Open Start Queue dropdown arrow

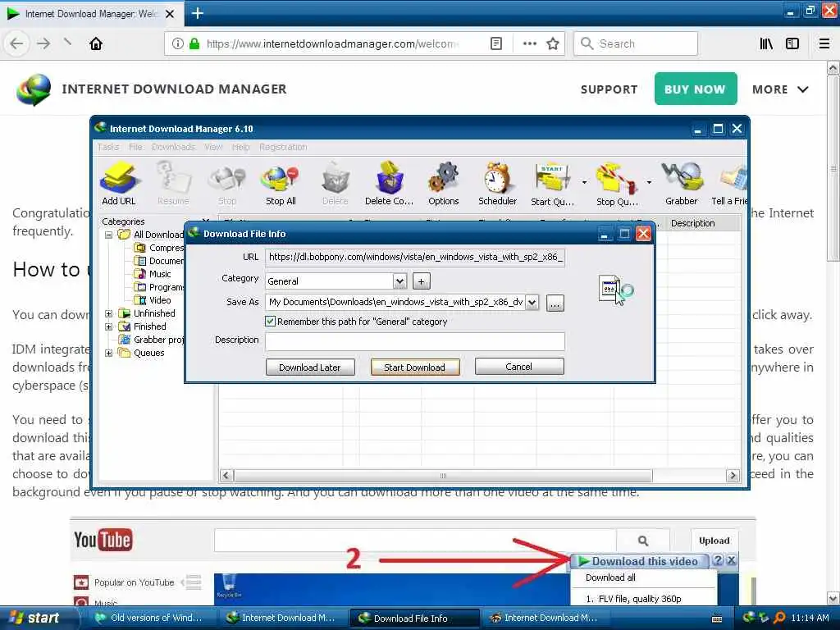pos(584,183)
